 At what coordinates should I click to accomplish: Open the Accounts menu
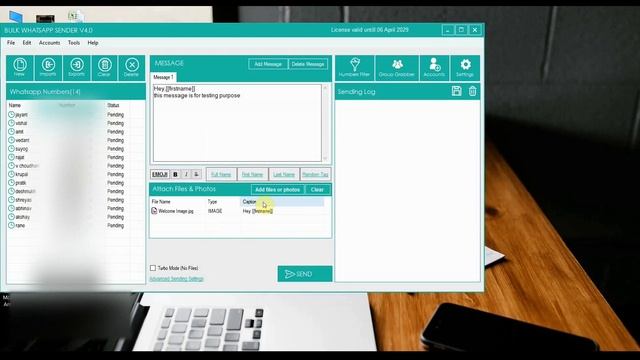(49, 42)
